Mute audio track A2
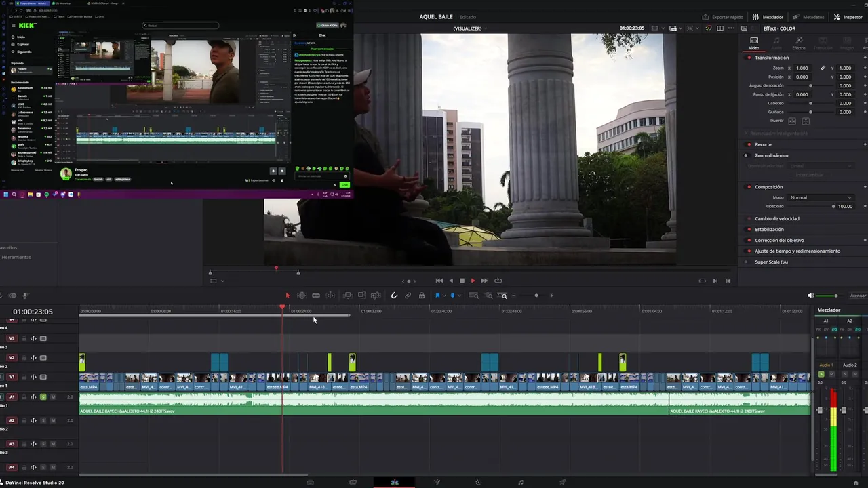This screenshot has height=488, width=868. click(x=53, y=420)
